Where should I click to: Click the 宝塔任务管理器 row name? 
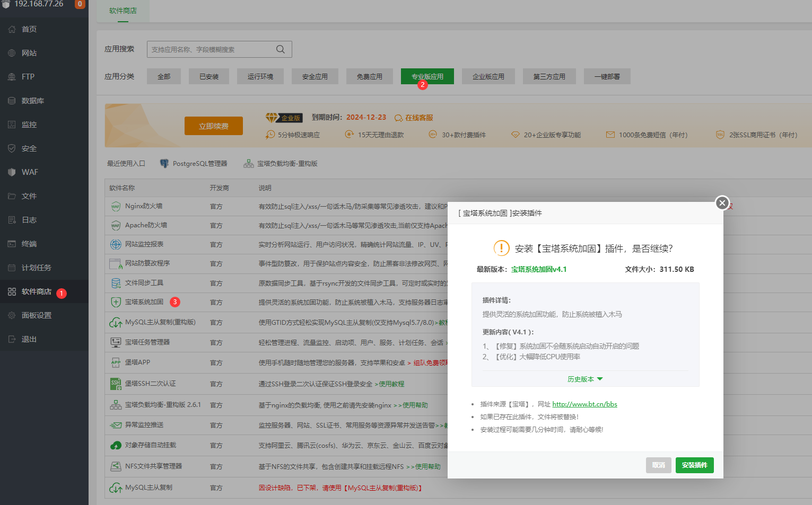[x=147, y=342]
